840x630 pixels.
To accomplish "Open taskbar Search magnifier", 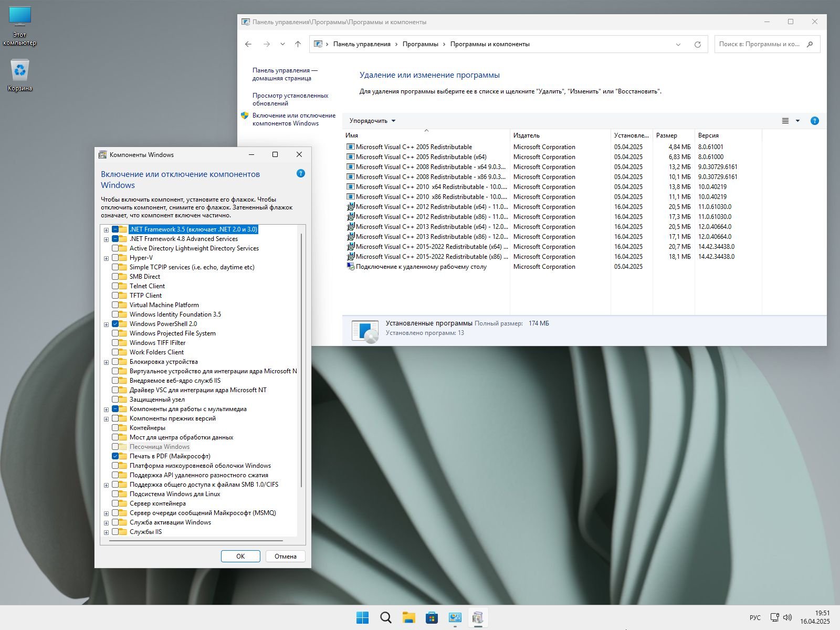I will [x=385, y=618].
